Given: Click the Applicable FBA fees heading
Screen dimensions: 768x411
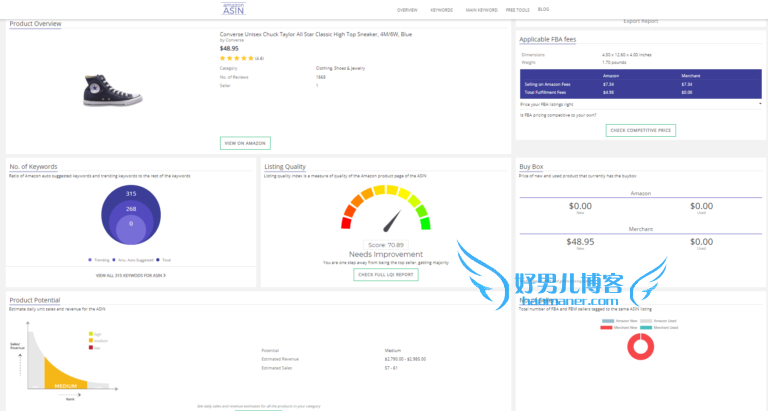Looking at the screenshot, I should (x=548, y=39).
